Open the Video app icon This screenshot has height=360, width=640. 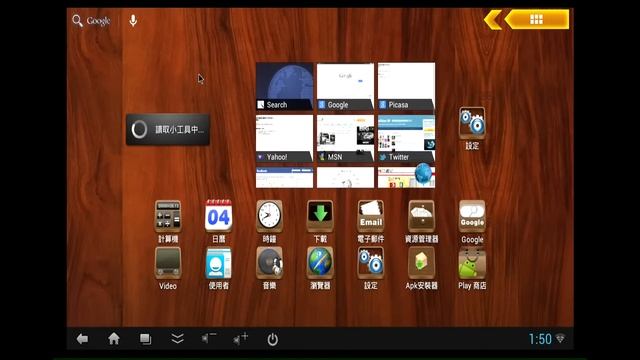(168, 263)
